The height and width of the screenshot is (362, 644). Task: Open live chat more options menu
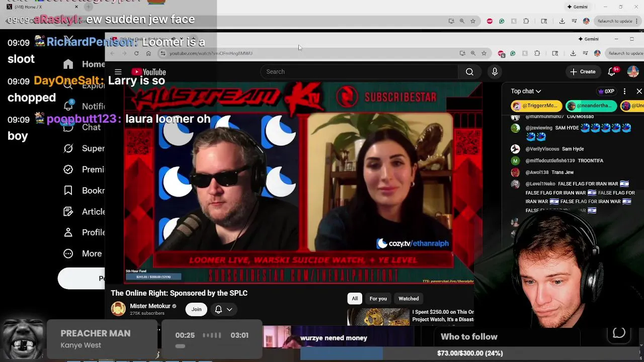(x=624, y=92)
